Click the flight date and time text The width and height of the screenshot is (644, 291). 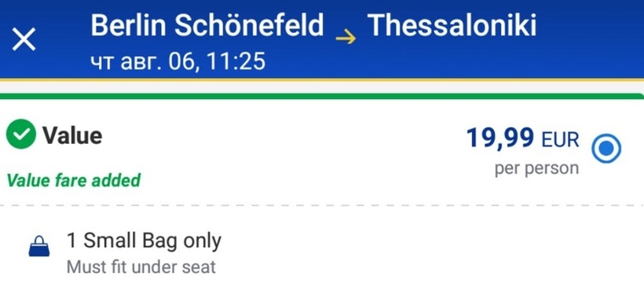[x=177, y=61]
